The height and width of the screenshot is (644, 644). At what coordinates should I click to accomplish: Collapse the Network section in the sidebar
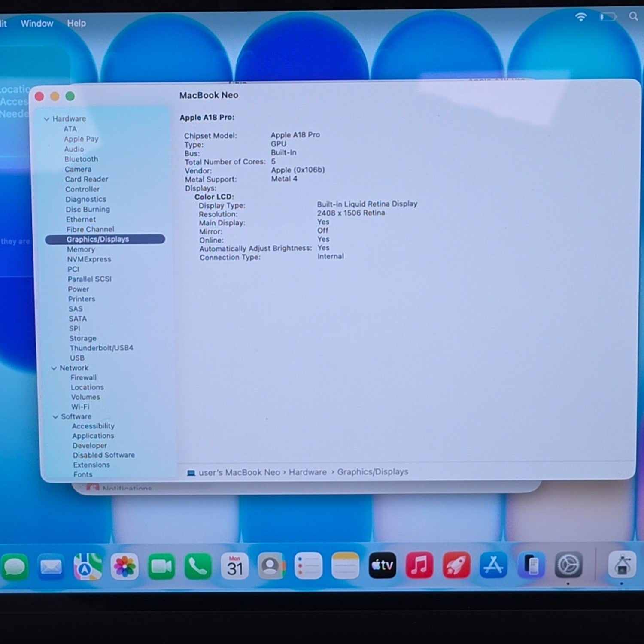click(x=54, y=368)
